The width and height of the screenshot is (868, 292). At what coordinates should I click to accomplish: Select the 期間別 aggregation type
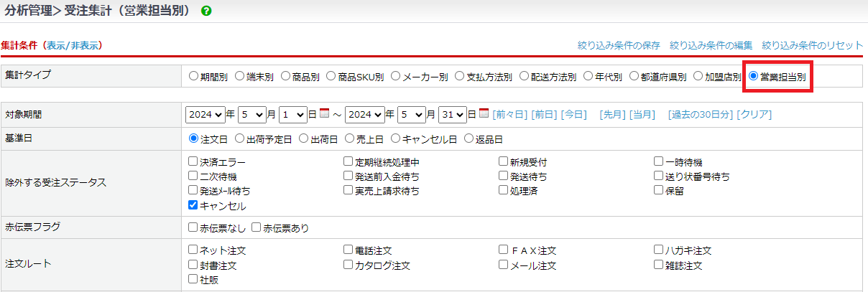[193, 76]
